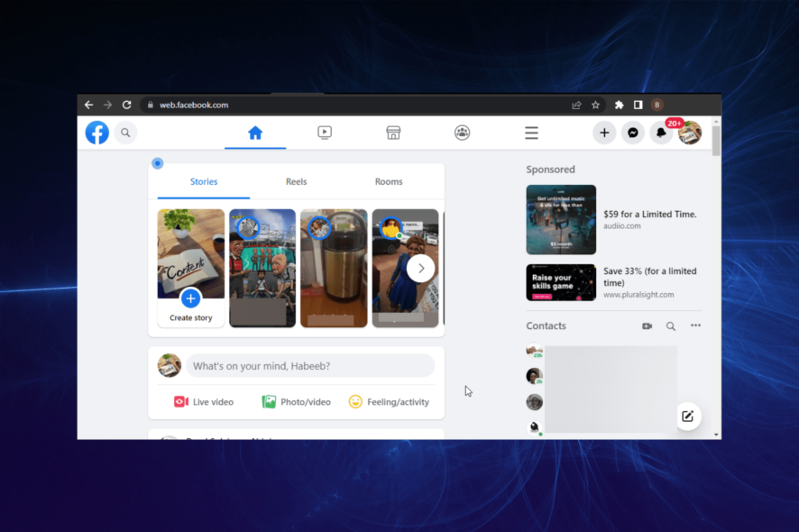799x532 pixels.
Task: Search contacts with magnifier icon
Action: click(x=671, y=326)
